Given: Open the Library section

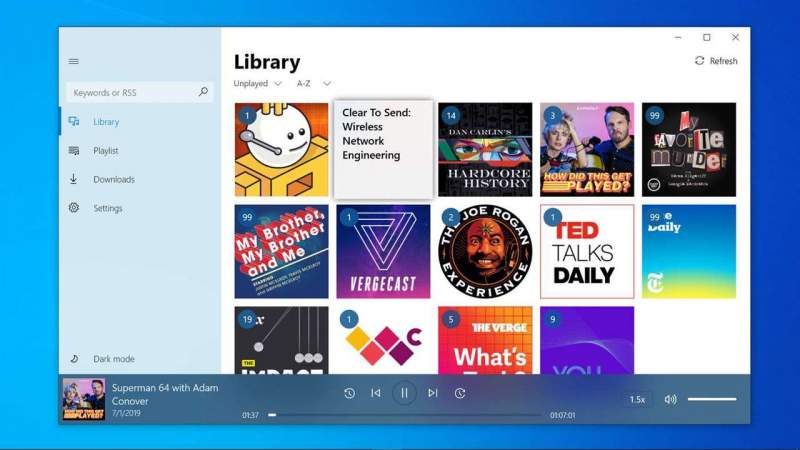Looking at the screenshot, I should tap(140, 121).
